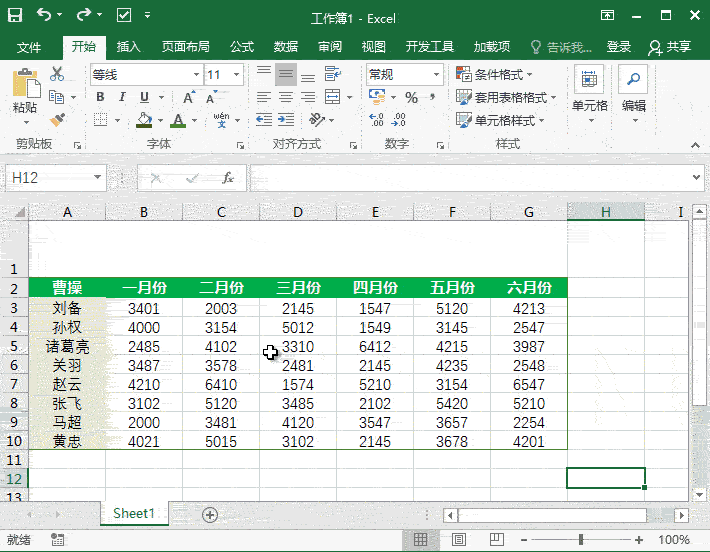710x552 pixels.
Task: Switch to the 插入 Insert tab
Action: (128, 47)
